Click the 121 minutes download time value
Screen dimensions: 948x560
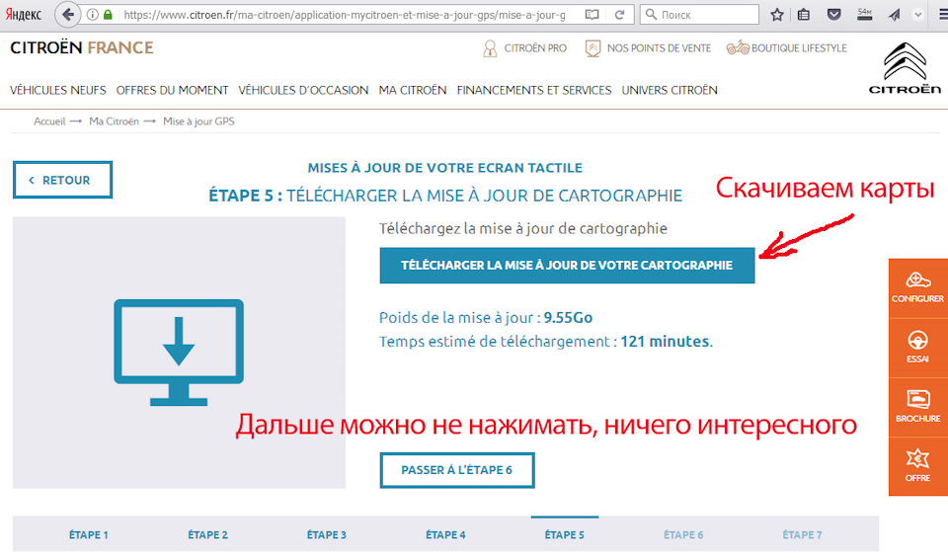(665, 341)
